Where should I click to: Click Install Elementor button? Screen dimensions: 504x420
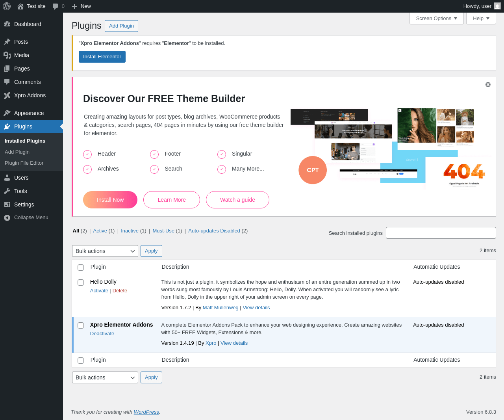pos(102,57)
